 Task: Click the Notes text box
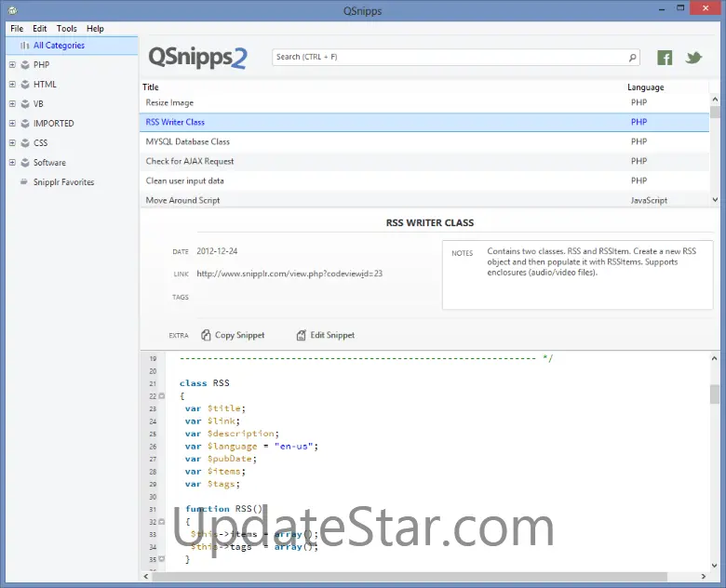(x=577, y=274)
